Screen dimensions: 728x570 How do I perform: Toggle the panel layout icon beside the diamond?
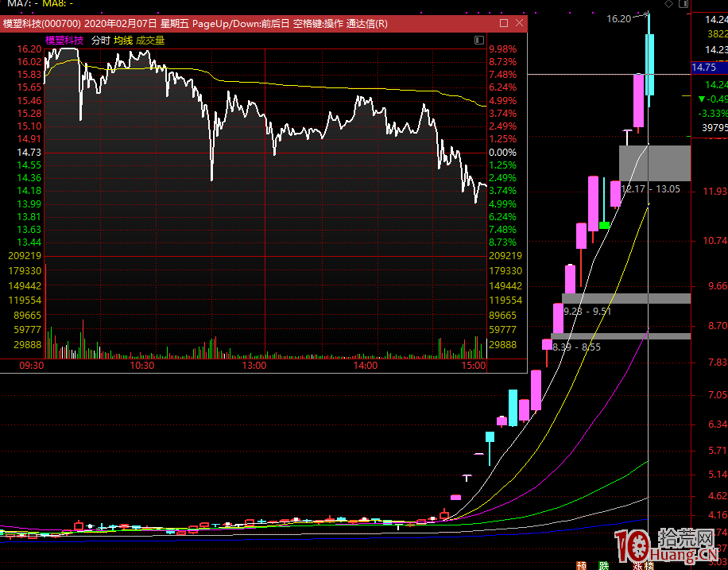click(x=683, y=4)
